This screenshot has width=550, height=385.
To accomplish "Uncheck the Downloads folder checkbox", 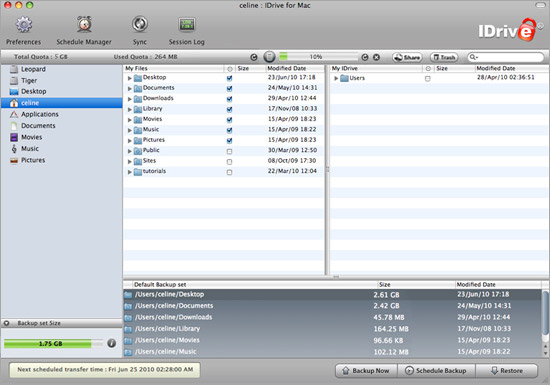I will coord(229,99).
